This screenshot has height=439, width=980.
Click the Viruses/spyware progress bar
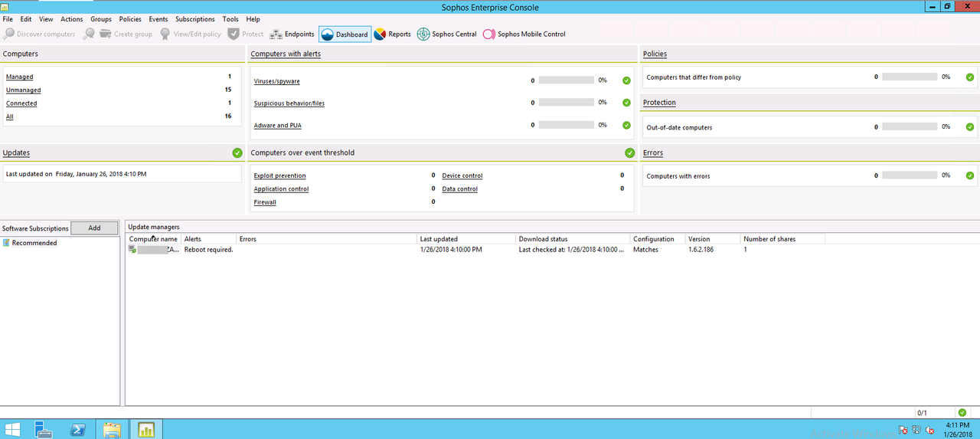coord(567,80)
